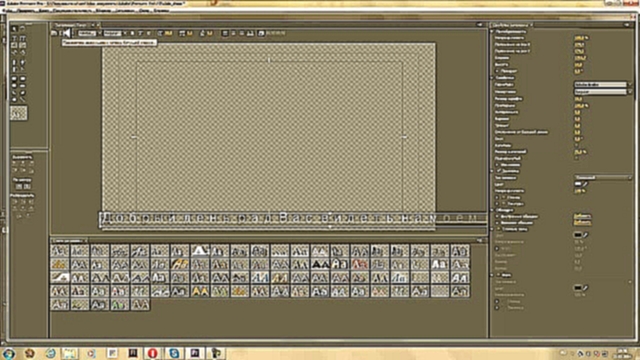
Task: Open Opera from the taskbar
Action: tap(153, 353)
